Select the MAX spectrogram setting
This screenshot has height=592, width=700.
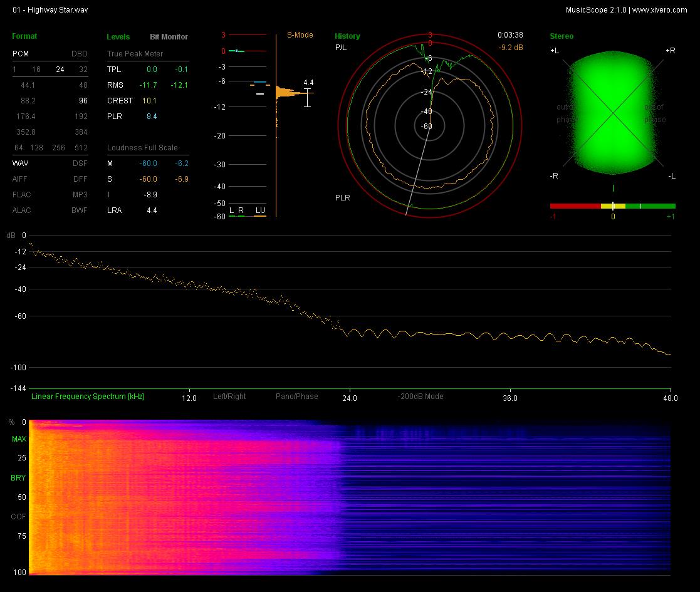(19, 439)
